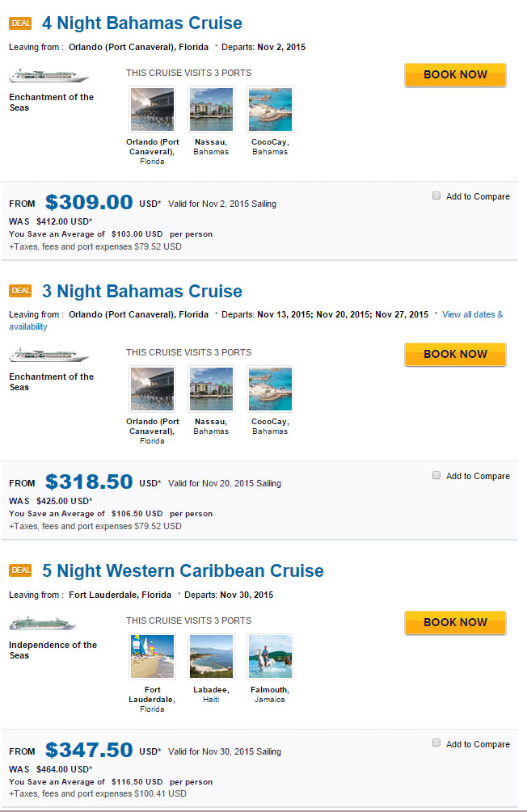Click the Independence of the Seas ship icon
Screen dimensions: 527x812
pyautogui.click(x=43, y=624)
